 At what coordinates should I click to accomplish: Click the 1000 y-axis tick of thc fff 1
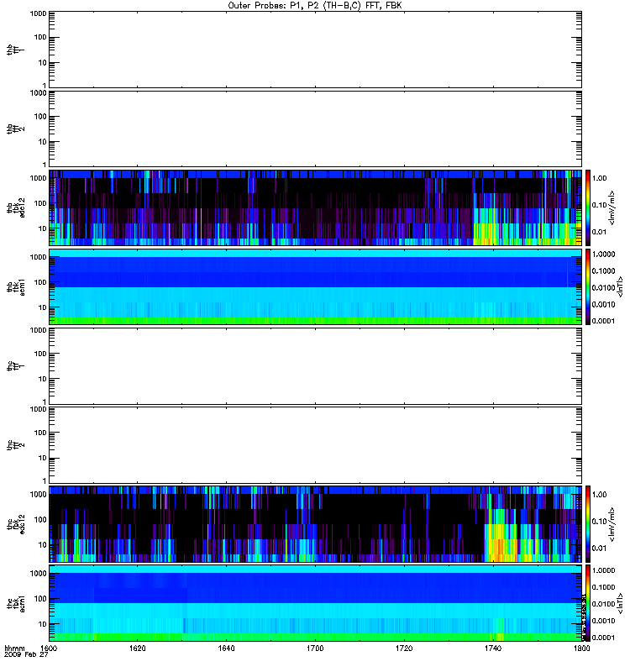(38, 330)
